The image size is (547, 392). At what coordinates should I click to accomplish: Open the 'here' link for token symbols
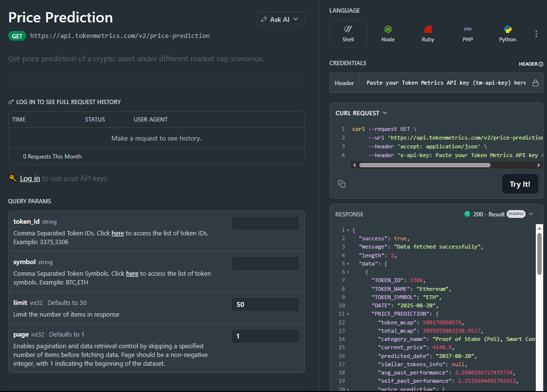point(132,274)
